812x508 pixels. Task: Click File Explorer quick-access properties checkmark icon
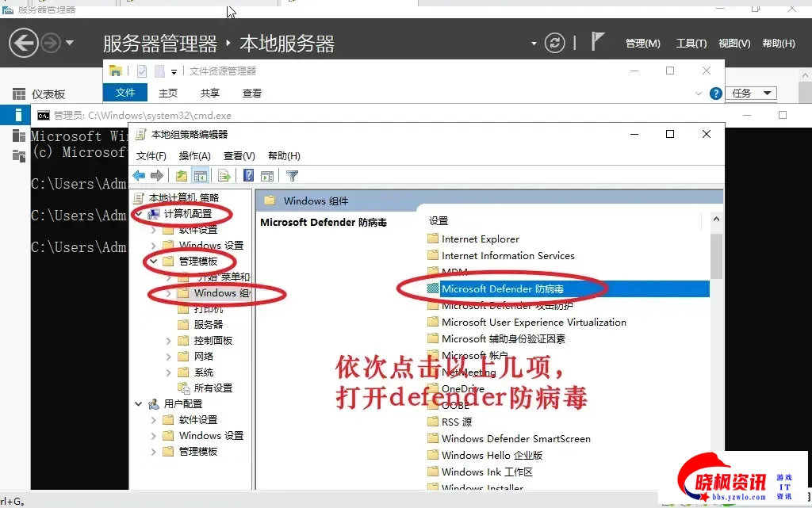click(x=142, y=71)
